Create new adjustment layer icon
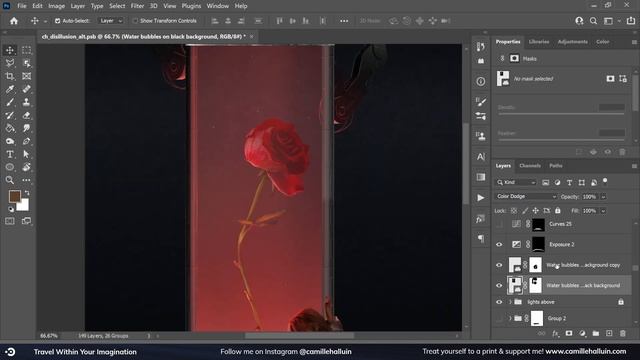The width and height of the screenshot is (640, 360). click(582, 333)
